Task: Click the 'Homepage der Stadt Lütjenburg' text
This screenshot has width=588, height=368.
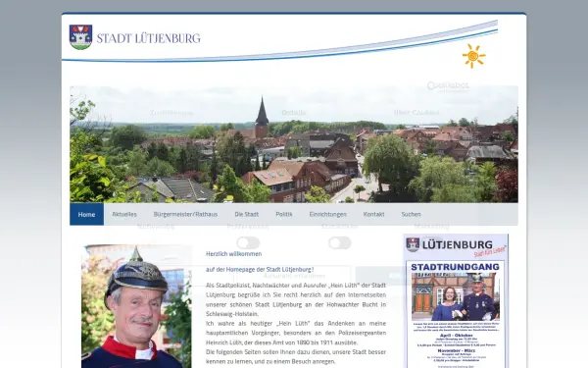Action: [269, 270]
